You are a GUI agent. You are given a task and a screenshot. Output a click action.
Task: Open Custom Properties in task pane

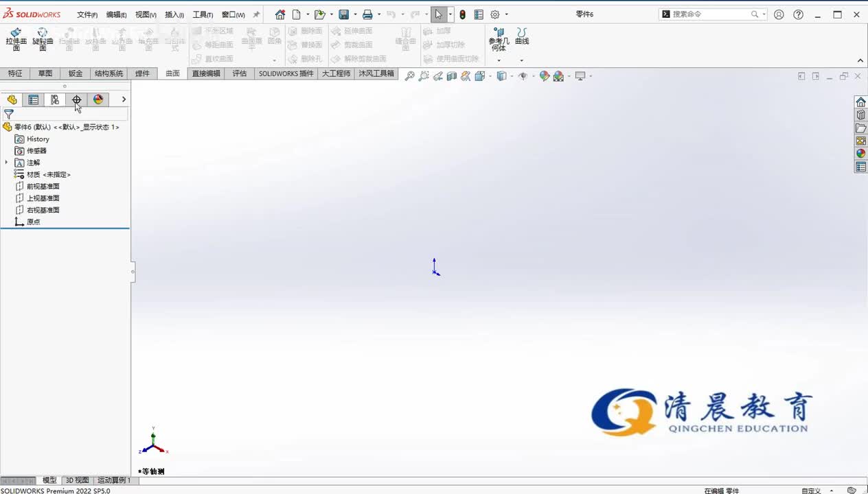coord(860,167)
